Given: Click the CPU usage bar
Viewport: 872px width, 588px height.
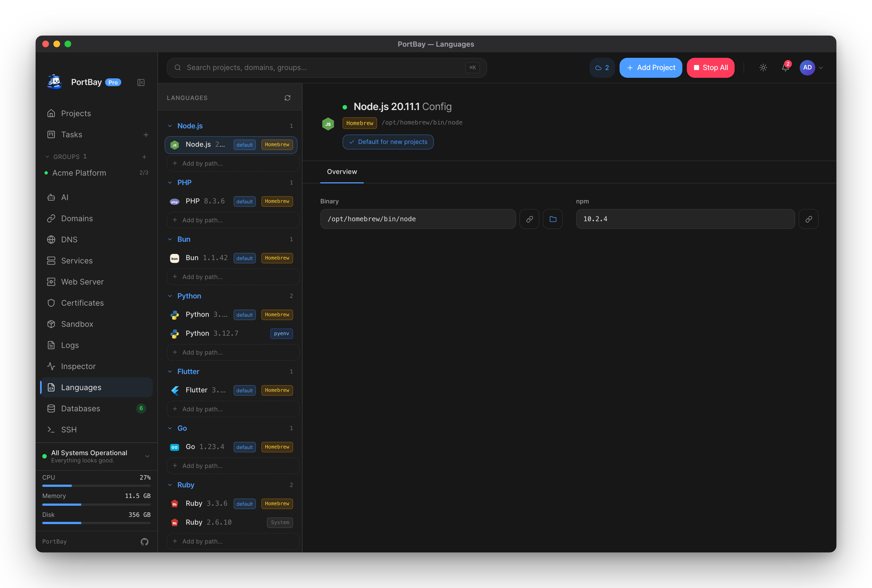Looking at the screenshot, I should click(96, 486).
